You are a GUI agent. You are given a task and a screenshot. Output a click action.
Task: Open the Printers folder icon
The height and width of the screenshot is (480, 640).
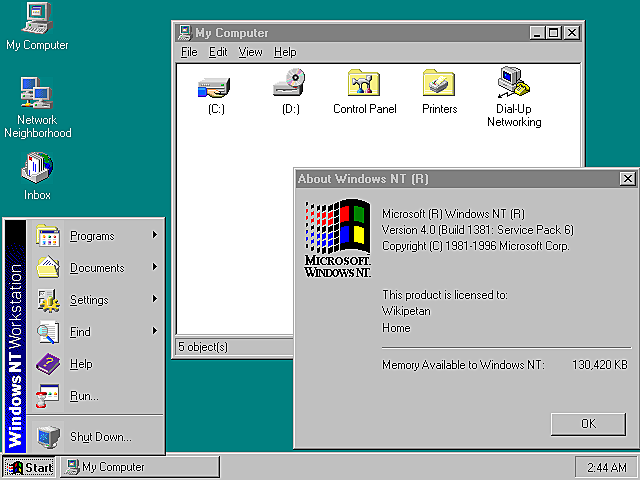point(439,82)
